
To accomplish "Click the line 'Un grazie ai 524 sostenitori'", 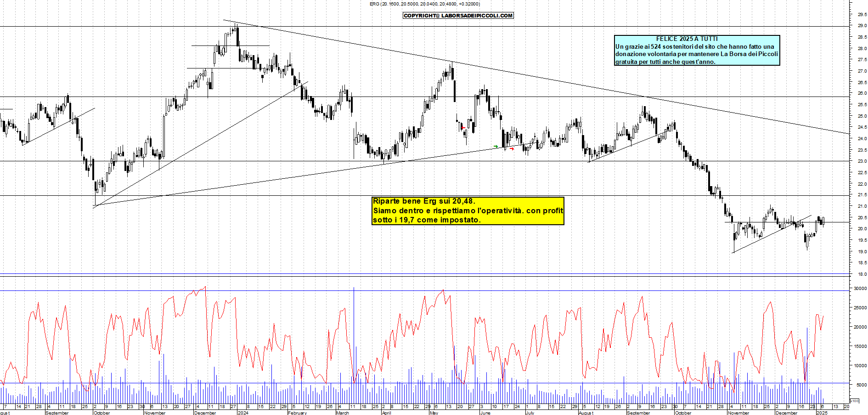I will [694, 46].
